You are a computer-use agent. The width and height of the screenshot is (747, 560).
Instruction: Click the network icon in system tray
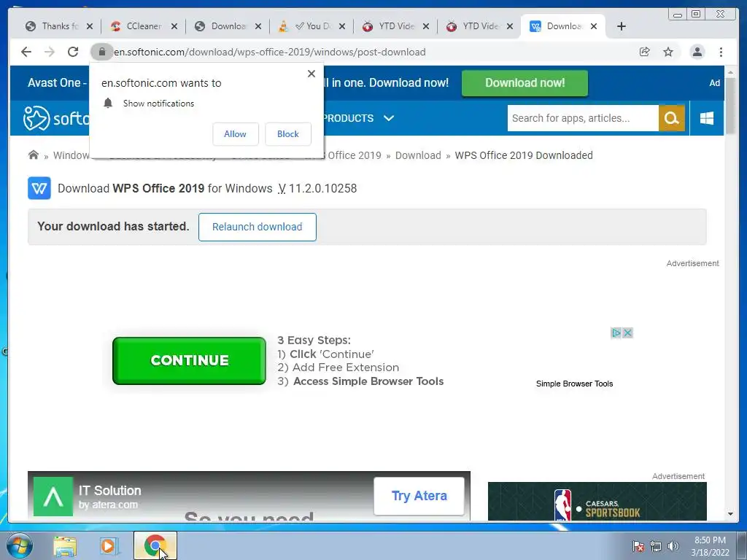(656, 546)
